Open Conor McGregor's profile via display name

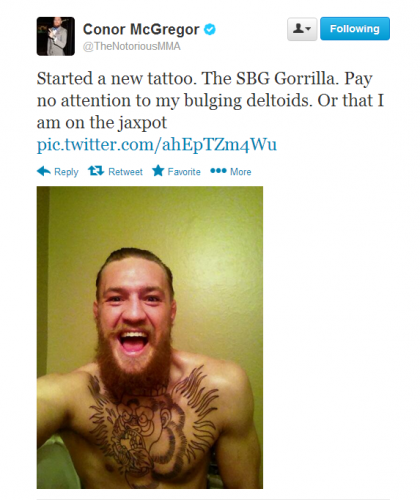(141, 29)
